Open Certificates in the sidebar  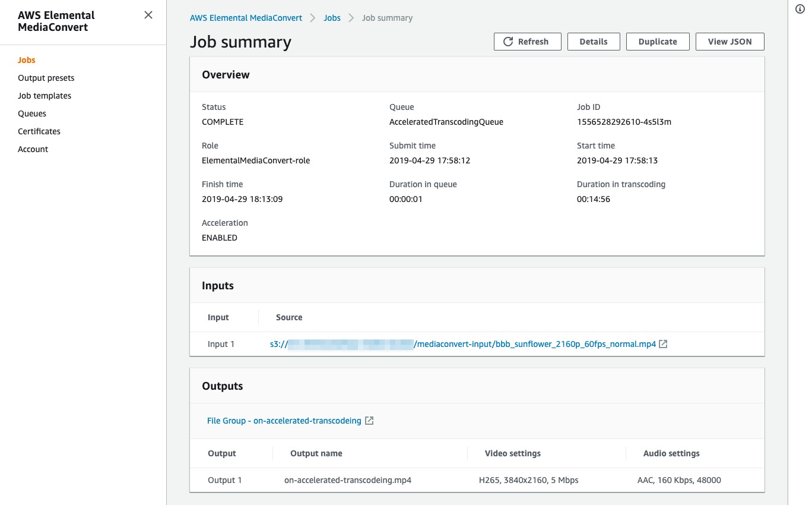coord(39,131)
